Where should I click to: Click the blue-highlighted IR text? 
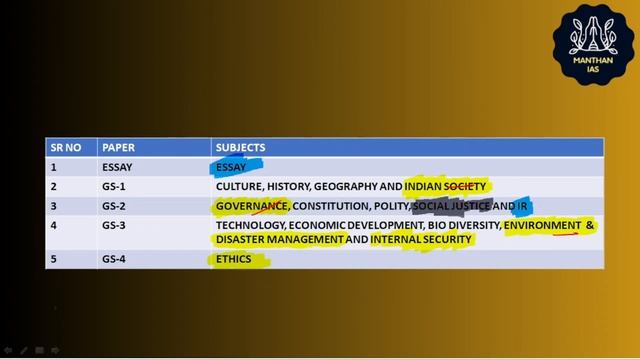pyautogui.click(x=522, y=206)
